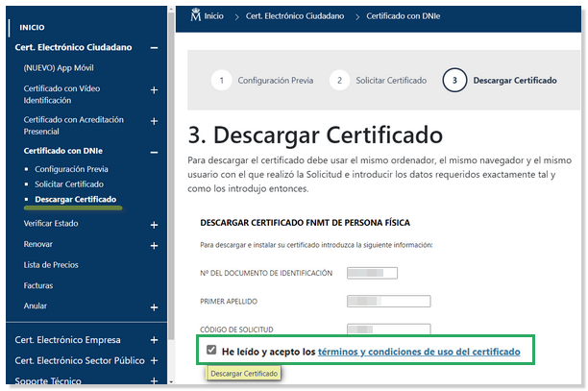This screenshot has height=391, width=588.
Task: Click the crown logo beside Inicio breadcrumb
Action: (x=193, y=15)
